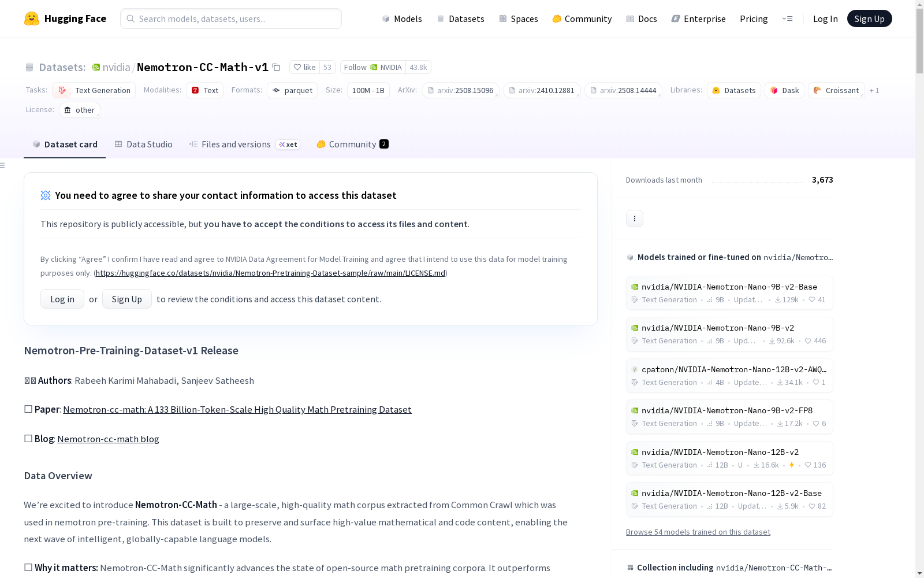
Task: Expand the 'other' license tag
Action: 80,110
